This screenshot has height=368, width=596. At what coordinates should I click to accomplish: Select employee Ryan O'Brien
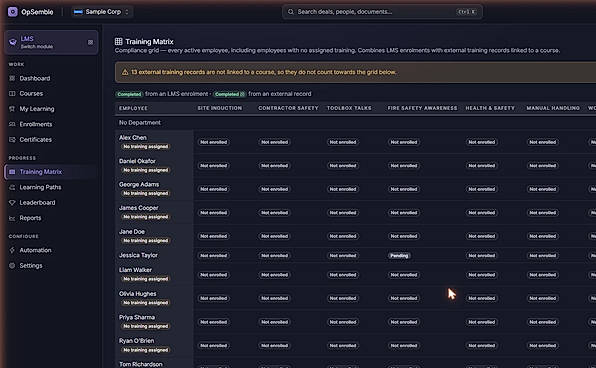point(136,341)
